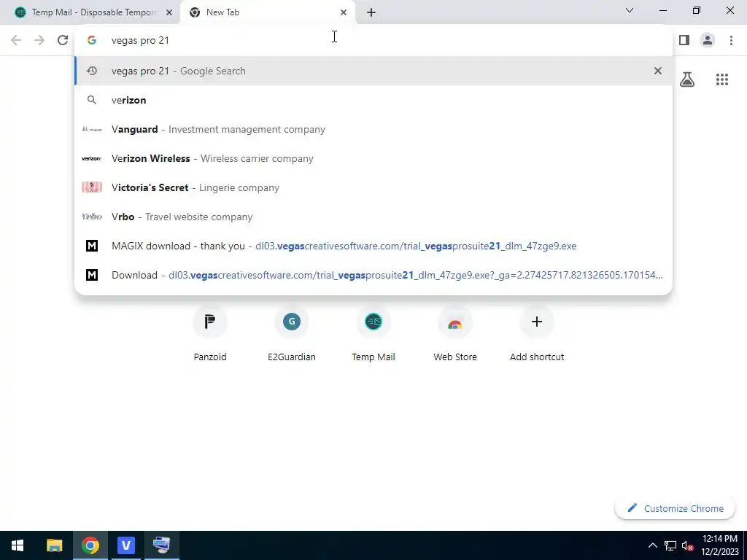Open File Explorer from the taskbar
The width and height of the screenshot is (747, 560).
pyautogui.click(x=54, y=545)
